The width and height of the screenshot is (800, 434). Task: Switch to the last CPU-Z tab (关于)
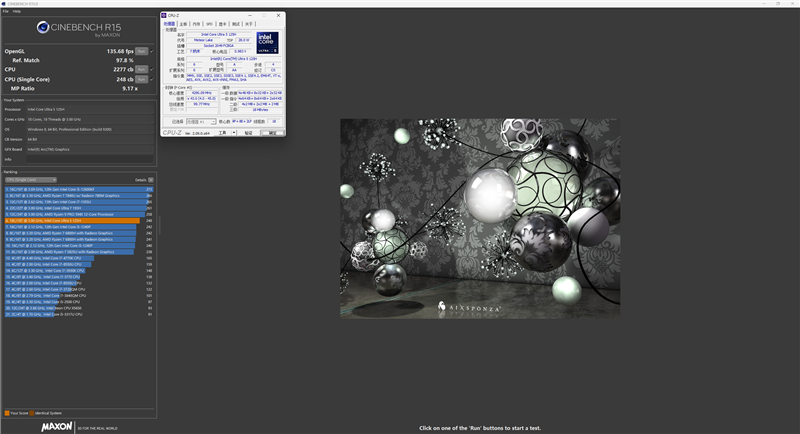[248, 24]
